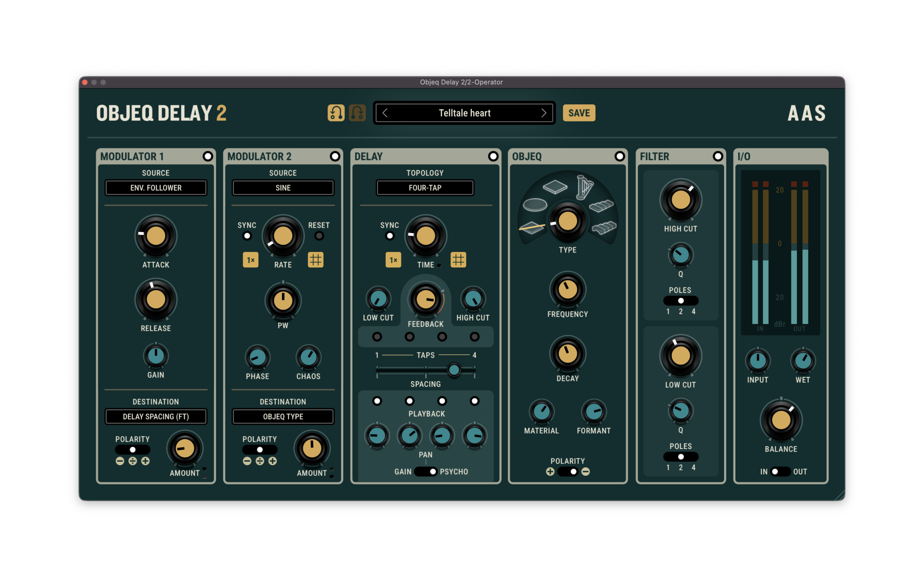Open the Modulator 1 SOURCE selector
This screenshot has width=924, height=582.
[156, 188]
